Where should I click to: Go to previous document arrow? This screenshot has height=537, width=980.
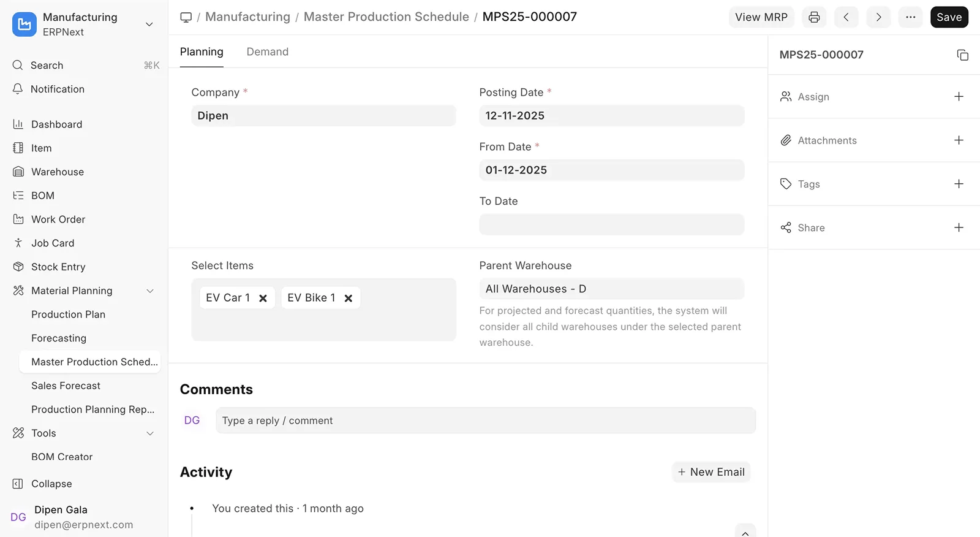pyautogui.click(x=846, y=17)
